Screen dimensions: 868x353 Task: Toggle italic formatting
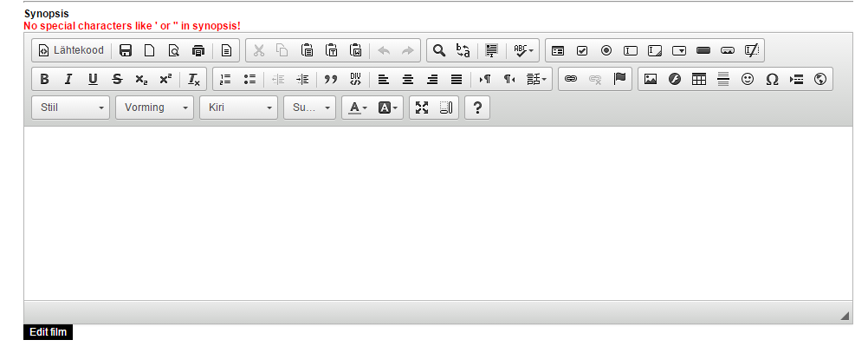(68, 79)
